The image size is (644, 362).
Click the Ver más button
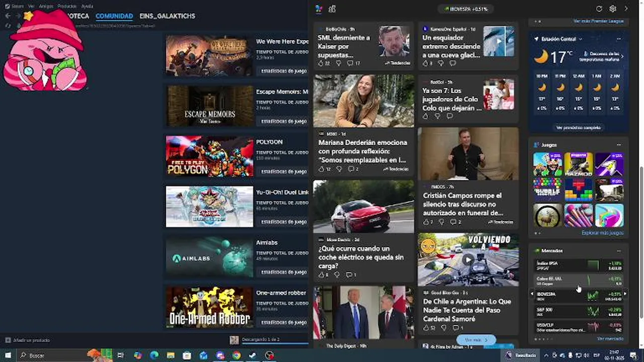[x=476, y=340]
